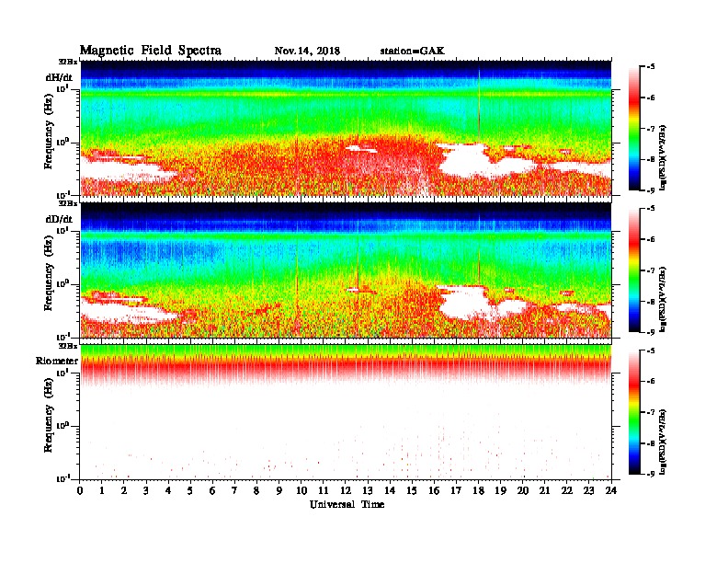This screenshot has width=728, height=563.
Task: Click hour 17 on the Universal Time axis
Action: click(x=456, y=491)
